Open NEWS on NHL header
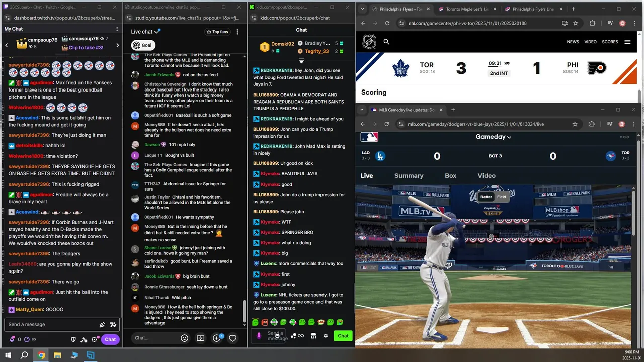This screenshot has height=362, width=644. point(573,42)
